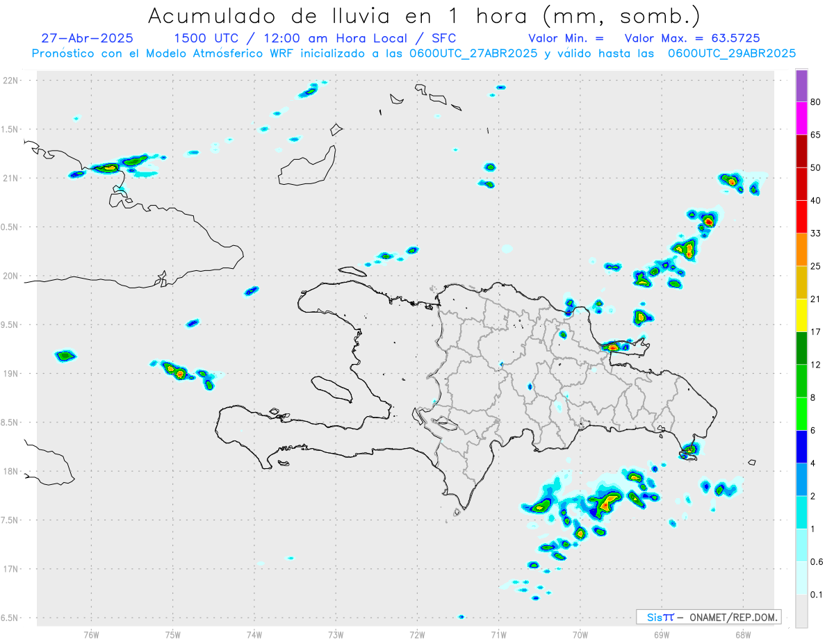The height and width of the screenshot is (644, 834).
Task: Click the red legend swatch between 40 and 50
Action: coord(801,184)
